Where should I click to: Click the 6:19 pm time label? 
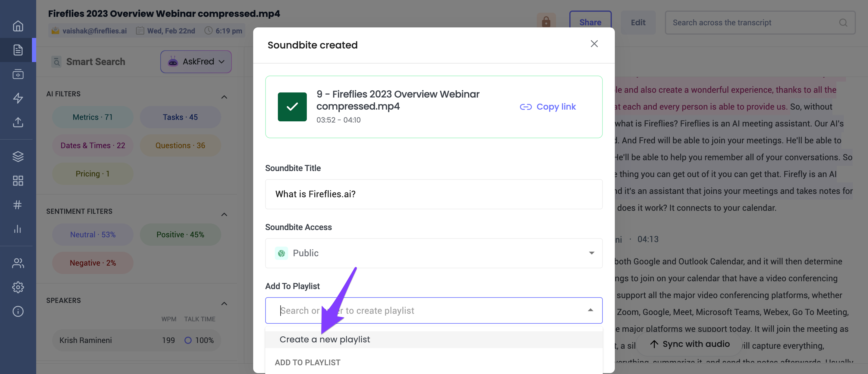[x=229, y=31]
